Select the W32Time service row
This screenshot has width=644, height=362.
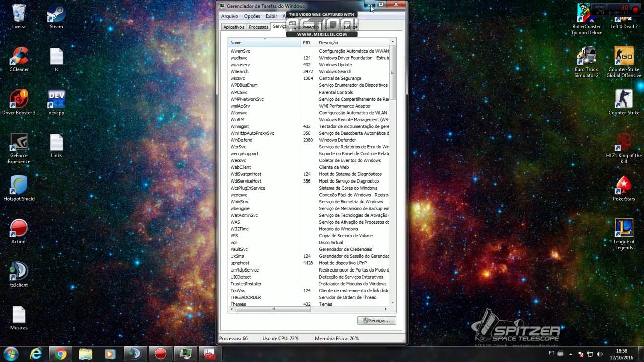309,229
